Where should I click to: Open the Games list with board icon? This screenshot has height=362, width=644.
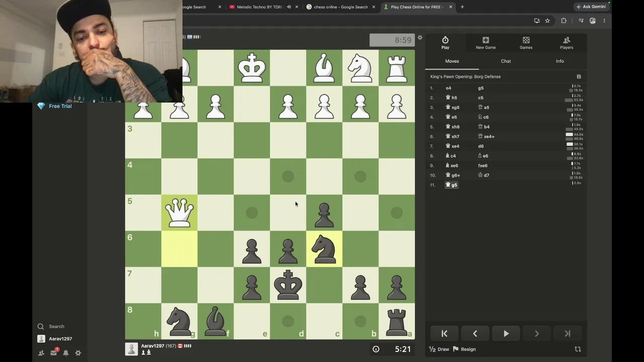click(x=526, y=43)
